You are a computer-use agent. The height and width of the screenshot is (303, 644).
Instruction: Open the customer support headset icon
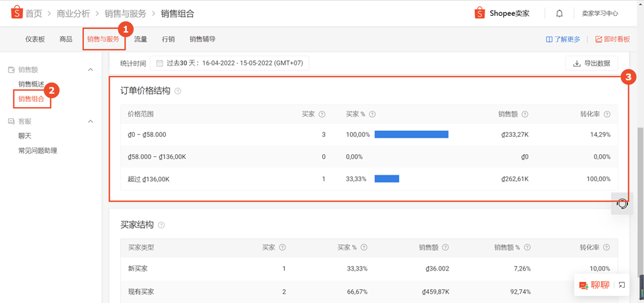point(622,204)
